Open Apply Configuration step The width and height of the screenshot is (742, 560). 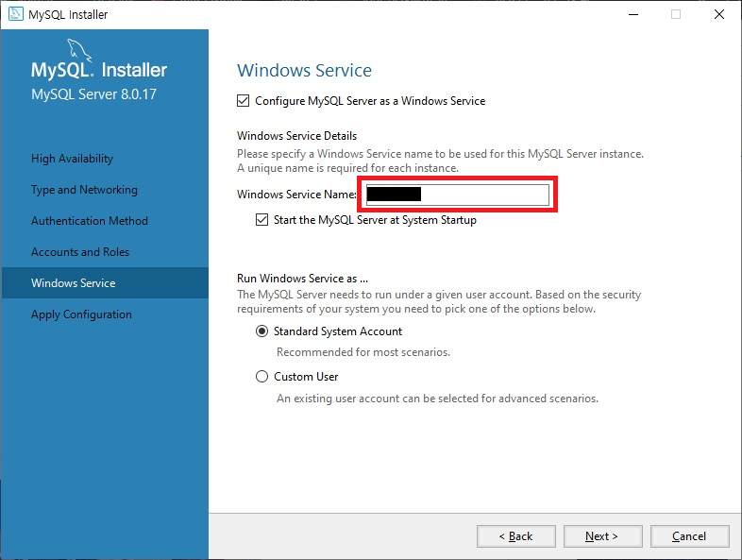(x=81, y=314)
